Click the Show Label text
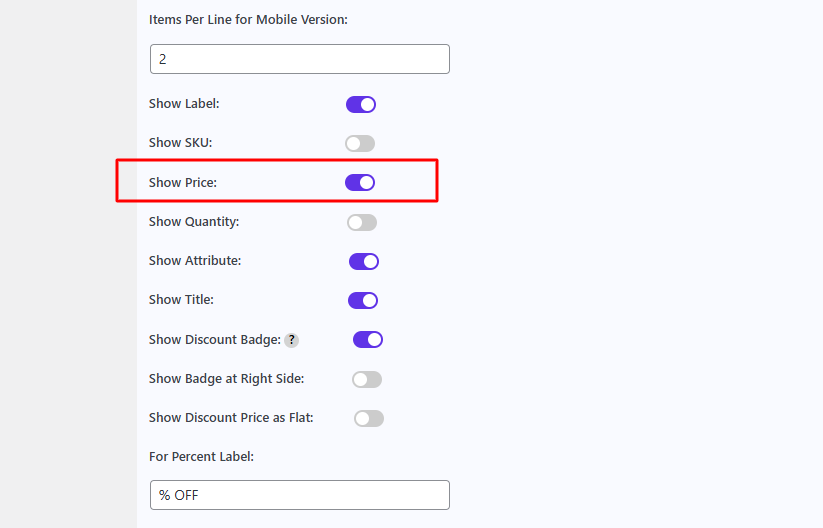Viewport: 823px width, 528px height. tap(184, 103)
